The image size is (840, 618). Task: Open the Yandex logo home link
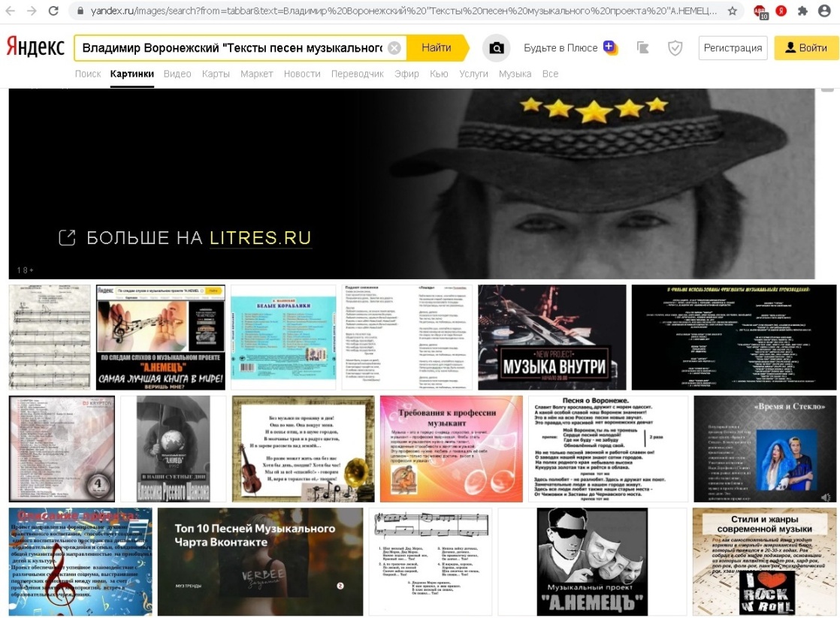pos(35,47)
